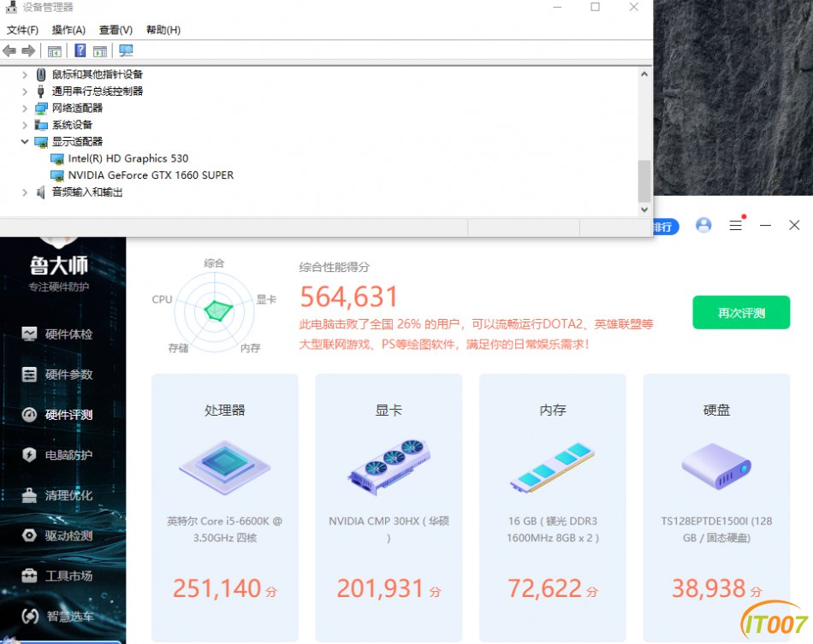813x644 pixels.
Task: Expand the 音频输入和输出 node
Action: pyautogui.click(x=24, y=192)
